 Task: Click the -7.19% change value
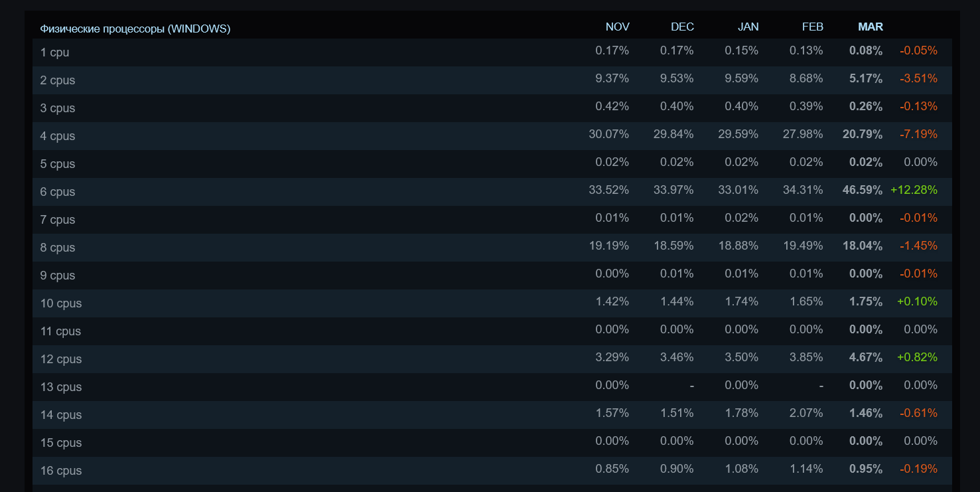pos(918,134)
